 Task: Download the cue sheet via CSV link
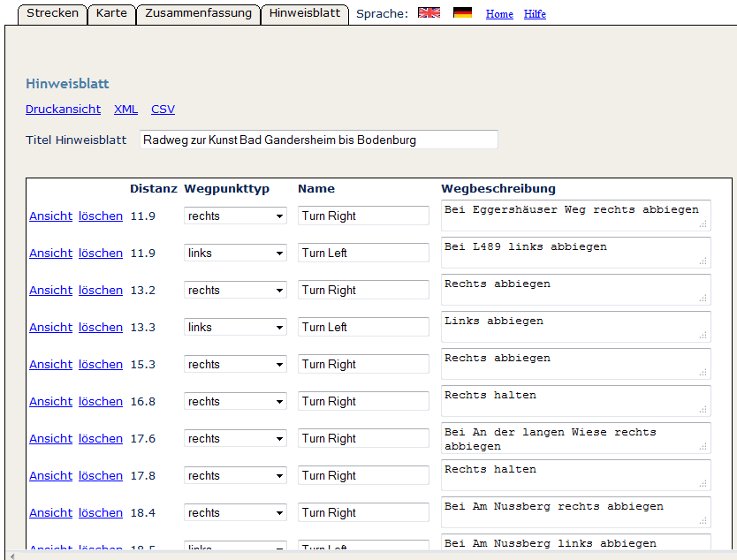(x=163, y=110)
